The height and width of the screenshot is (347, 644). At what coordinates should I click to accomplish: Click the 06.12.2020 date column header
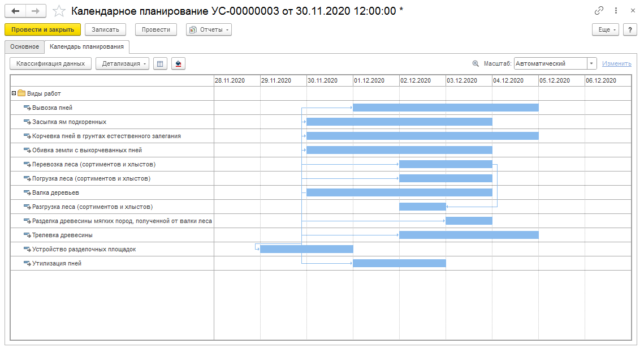(608, 80)
